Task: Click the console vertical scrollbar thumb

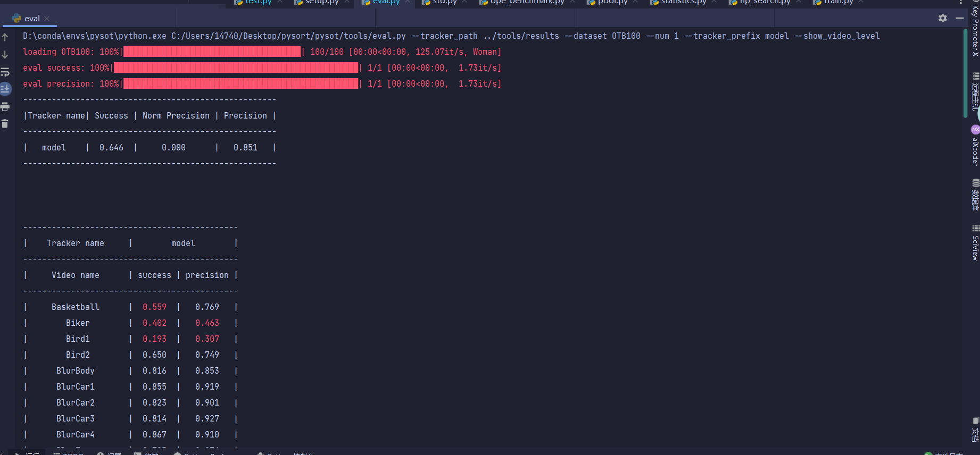Action: 965,73
